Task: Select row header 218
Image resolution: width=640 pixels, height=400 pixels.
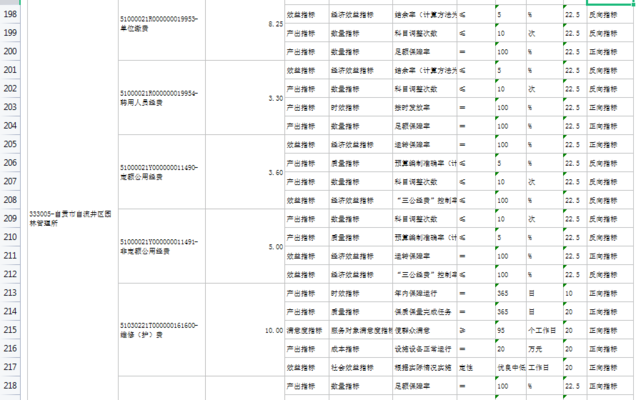Action: [x=12, y=385]
